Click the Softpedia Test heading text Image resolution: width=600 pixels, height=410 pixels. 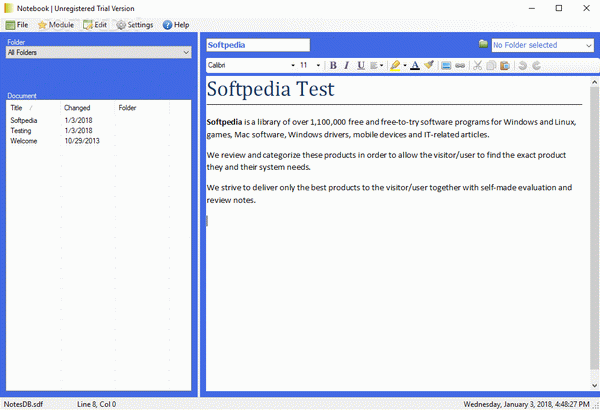click(271, 89)
